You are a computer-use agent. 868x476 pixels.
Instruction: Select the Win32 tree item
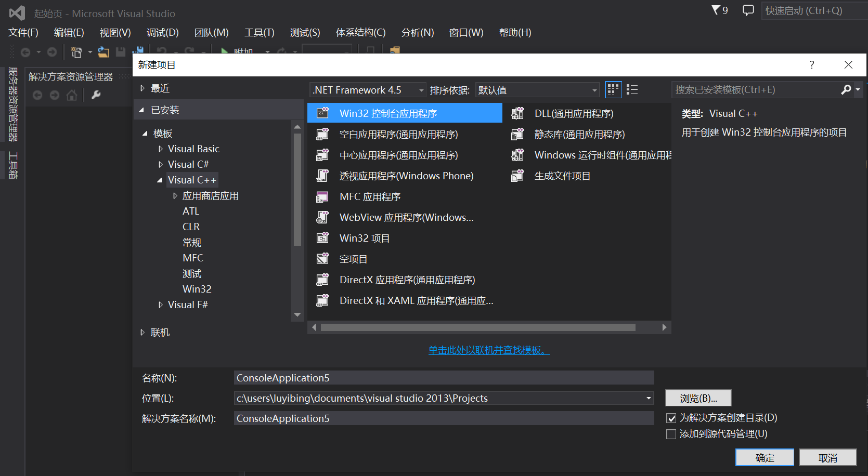point(197,289)
